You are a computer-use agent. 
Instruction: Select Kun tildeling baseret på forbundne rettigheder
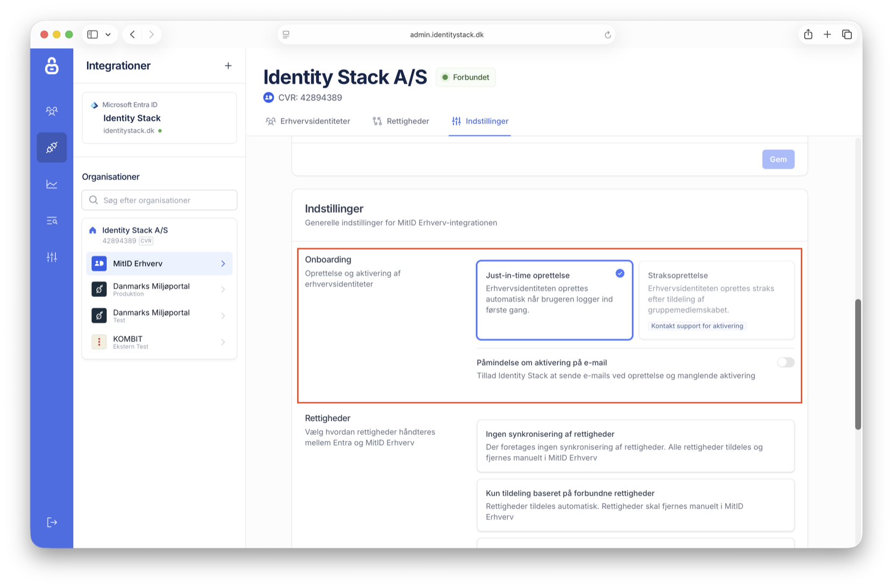point(635,505)
